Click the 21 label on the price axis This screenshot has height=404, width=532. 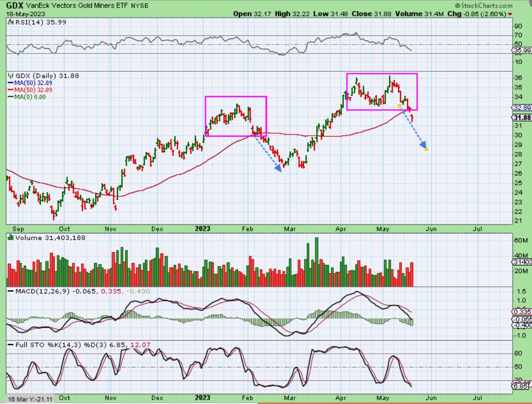pyautogui.click(x=518, y=221)
